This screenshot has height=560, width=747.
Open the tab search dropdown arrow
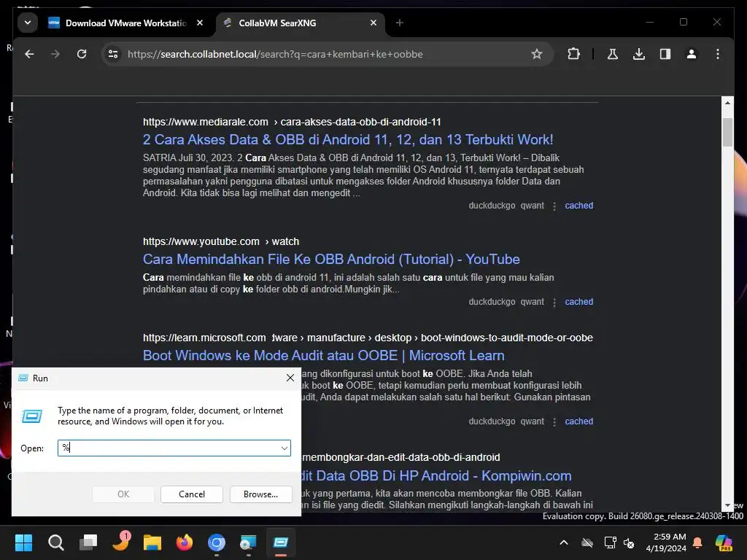pyautogui.click(x=28, y=23)
